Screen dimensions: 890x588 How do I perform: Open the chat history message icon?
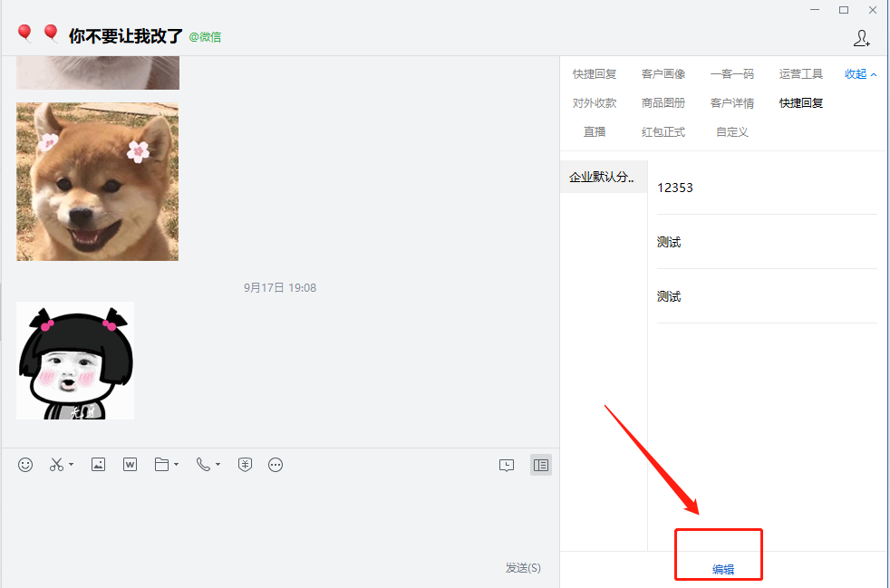tap(507, 466)
